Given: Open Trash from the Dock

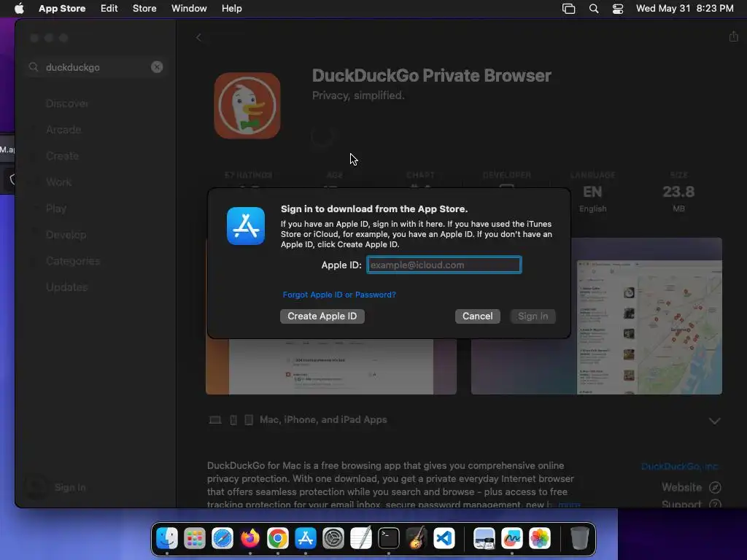Looking at the screenshot, I should pos(579,539).
